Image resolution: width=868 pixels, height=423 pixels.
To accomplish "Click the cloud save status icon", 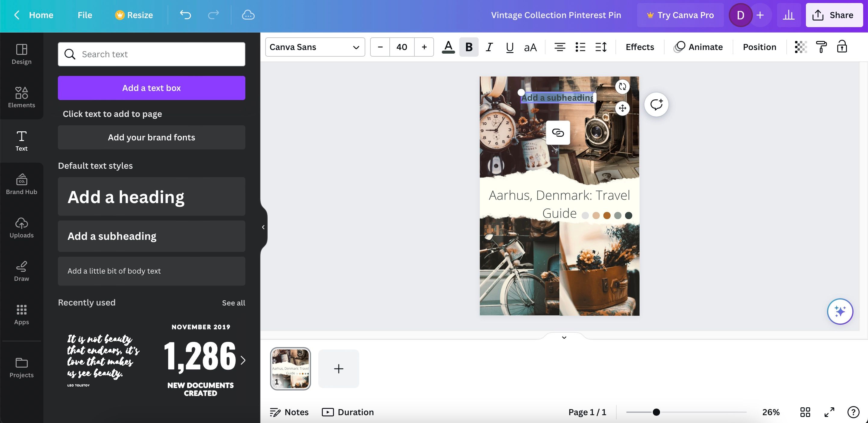I will coord(248,15).
